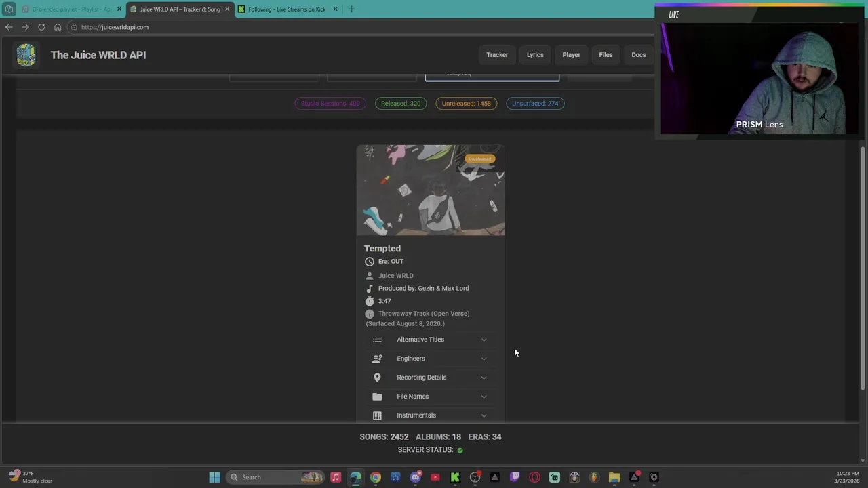This screenshot has height=488, width=868.
Task: Click the taskbar clock showing 10:23 PM
Action: point(846,477)
